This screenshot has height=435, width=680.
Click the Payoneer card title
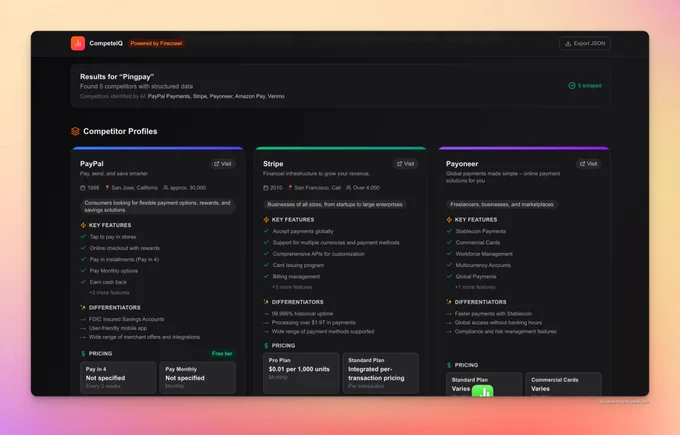click(x=462, y=164)
